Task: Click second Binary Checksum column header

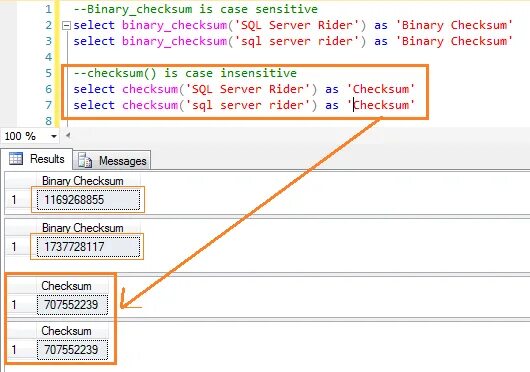Action: click(88, 228)
